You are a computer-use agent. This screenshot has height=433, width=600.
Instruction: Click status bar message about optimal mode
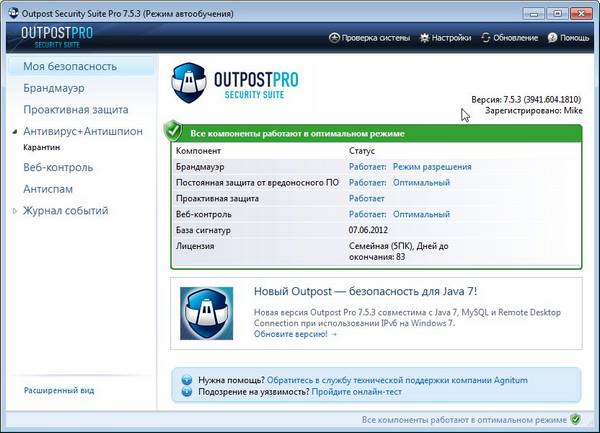click(x=464, y=420)
